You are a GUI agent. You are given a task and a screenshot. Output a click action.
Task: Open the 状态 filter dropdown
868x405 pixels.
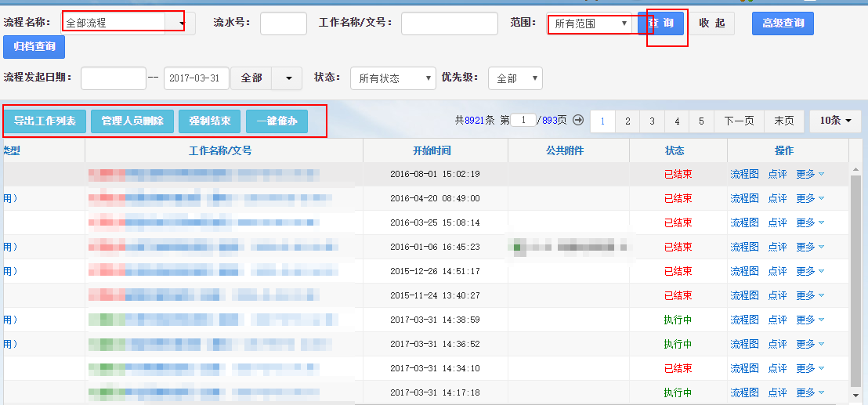[x=392, y=78]
